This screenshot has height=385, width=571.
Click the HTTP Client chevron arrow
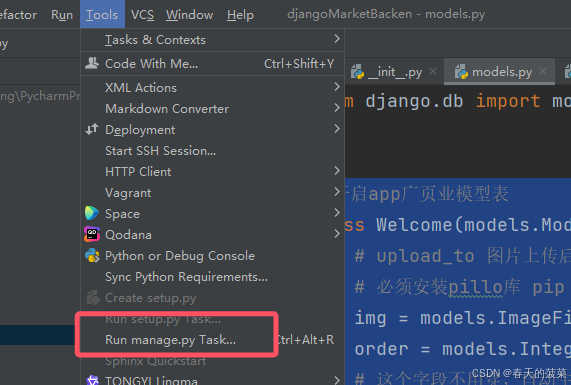click(x=337, y=170)
